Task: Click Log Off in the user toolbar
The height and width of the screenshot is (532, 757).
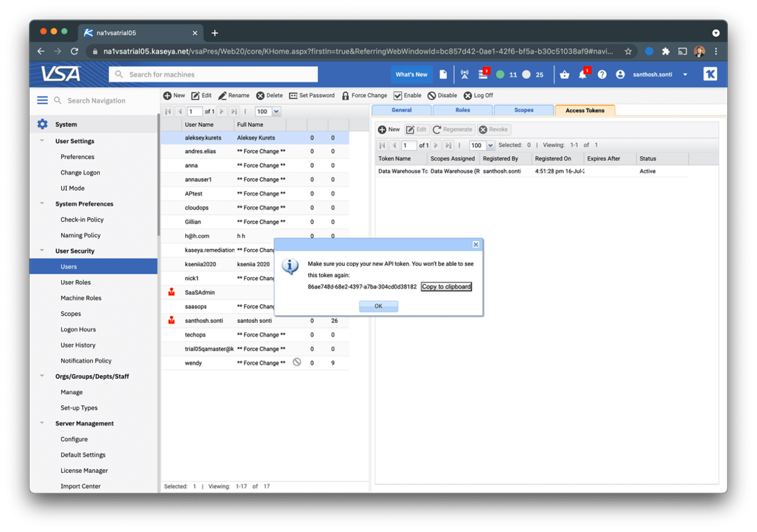Action: point(478,96)
